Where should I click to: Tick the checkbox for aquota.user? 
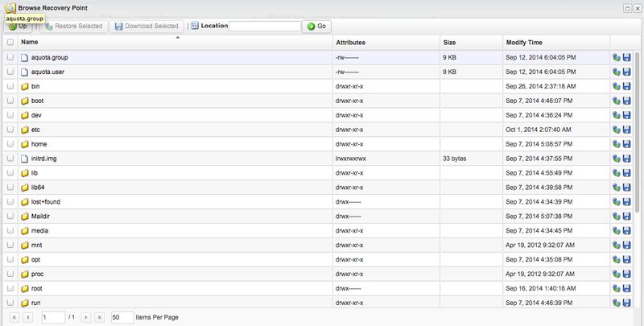pos(10,72)
